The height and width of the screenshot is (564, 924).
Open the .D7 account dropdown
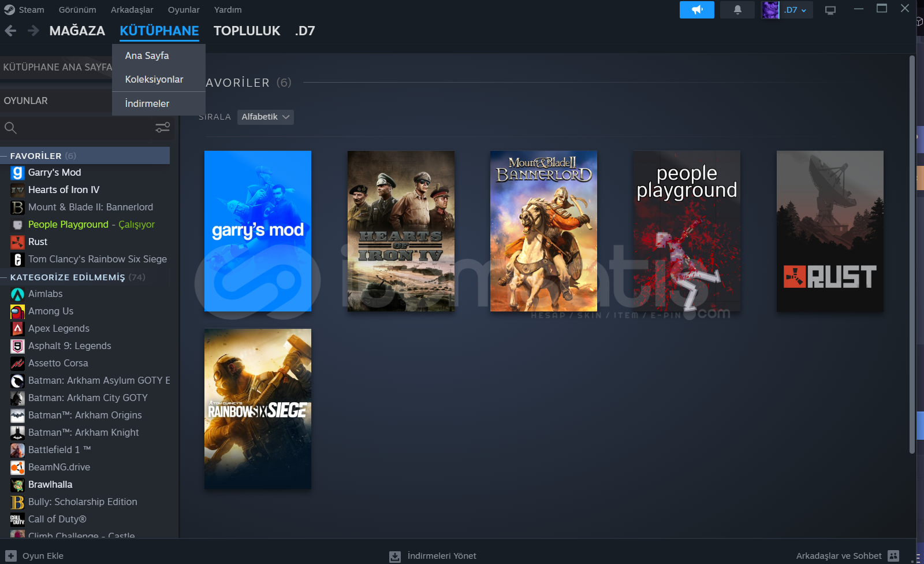(x=795, y=10)
